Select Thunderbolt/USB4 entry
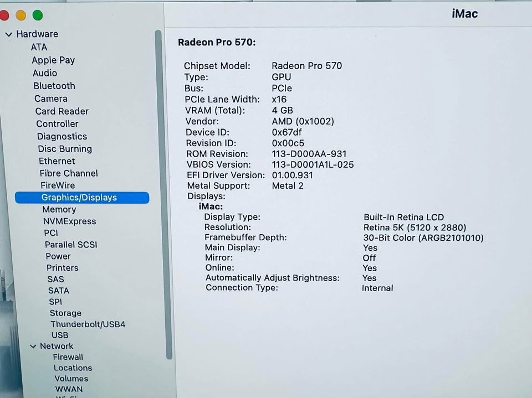This screenshot has height=398, width=532. [88, 324]
